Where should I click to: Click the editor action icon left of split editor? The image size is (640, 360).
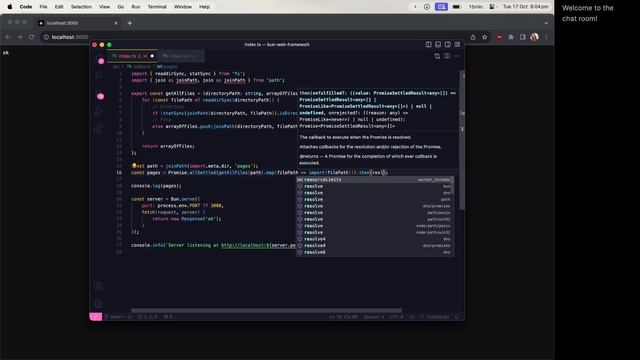coord(437,56)
